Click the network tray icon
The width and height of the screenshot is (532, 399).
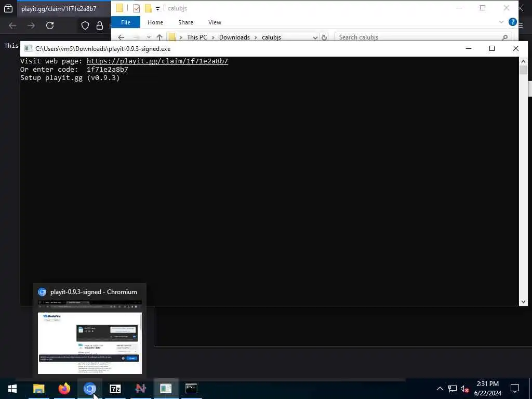tap(453, 389)
